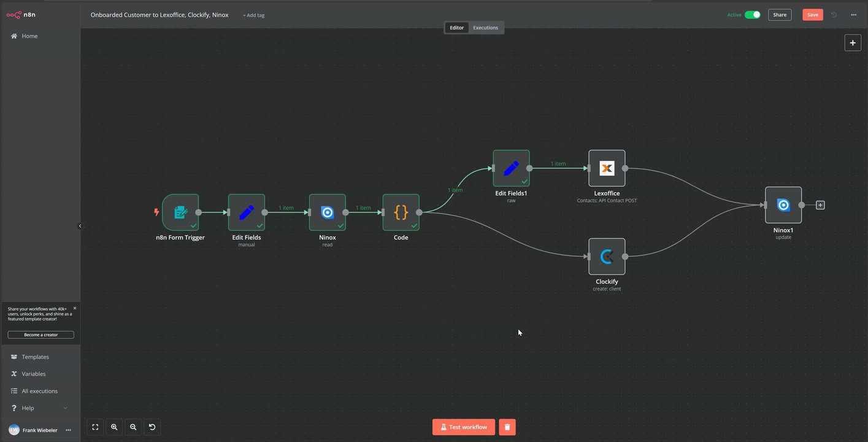Click the Clockify node output connector

[625, 257]
